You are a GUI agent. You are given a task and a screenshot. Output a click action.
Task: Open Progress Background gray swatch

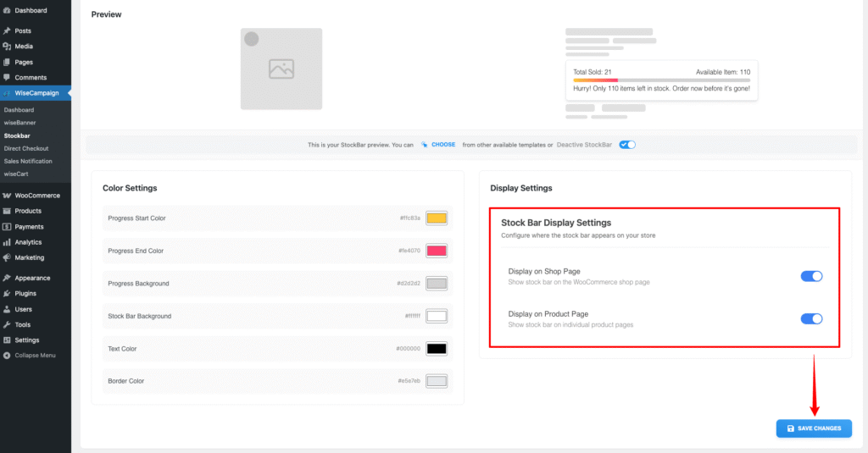pos(437,283)
